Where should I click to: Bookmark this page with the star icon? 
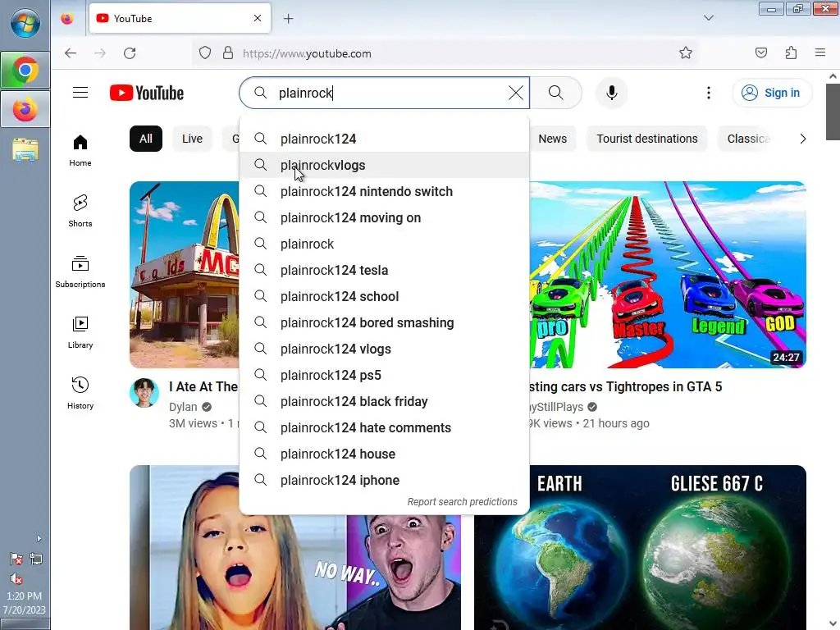tap(685, 52)
